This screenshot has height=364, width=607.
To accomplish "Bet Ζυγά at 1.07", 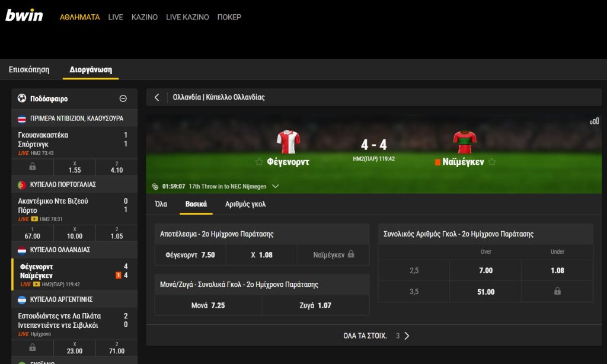I will [315, 305].
